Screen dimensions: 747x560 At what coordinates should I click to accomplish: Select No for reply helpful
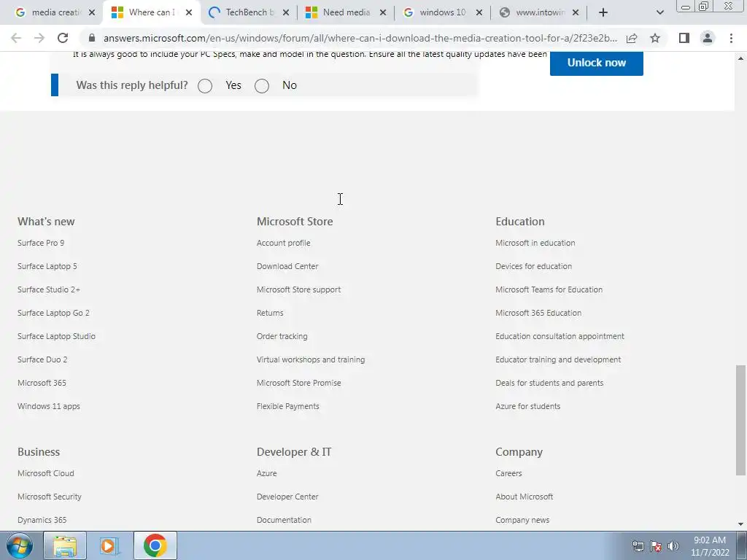pyautogui.click(x=262, y=86)
